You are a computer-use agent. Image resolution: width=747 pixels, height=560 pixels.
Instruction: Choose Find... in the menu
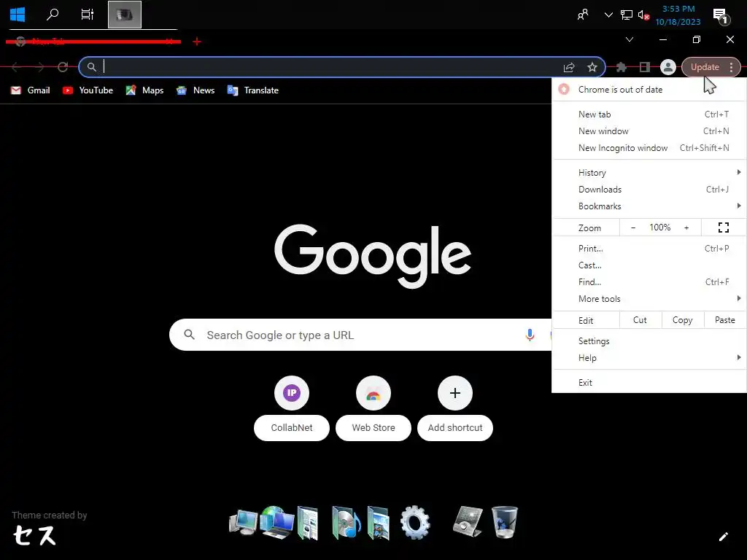pyautogui.click(x=649, y=282)
